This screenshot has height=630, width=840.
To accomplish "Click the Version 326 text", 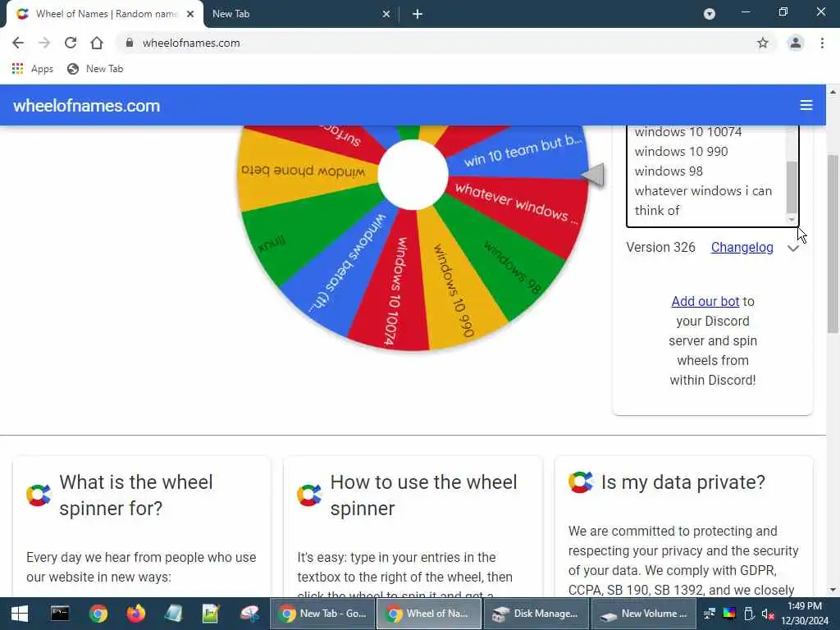I will 660,248.
